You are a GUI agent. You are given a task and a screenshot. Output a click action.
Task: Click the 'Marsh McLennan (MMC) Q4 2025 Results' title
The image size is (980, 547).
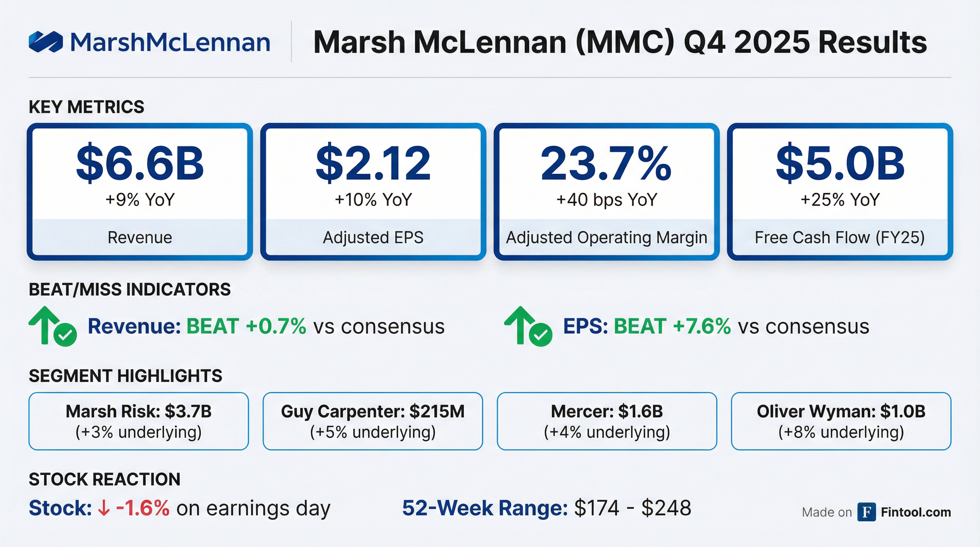point(620,42)
